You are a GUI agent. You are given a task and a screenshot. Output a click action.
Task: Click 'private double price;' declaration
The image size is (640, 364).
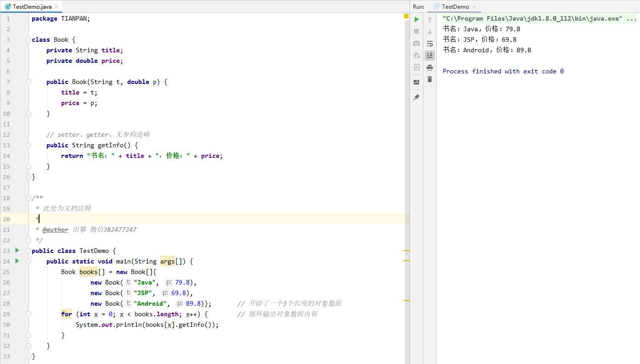pyautogui.click(x=85, y=61)
